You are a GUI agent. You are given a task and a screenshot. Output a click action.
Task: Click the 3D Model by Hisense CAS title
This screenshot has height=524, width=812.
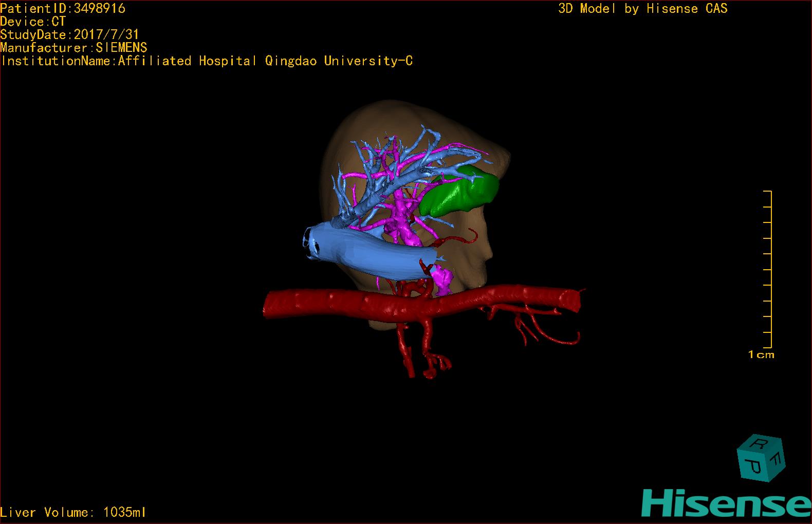[643, 9]
